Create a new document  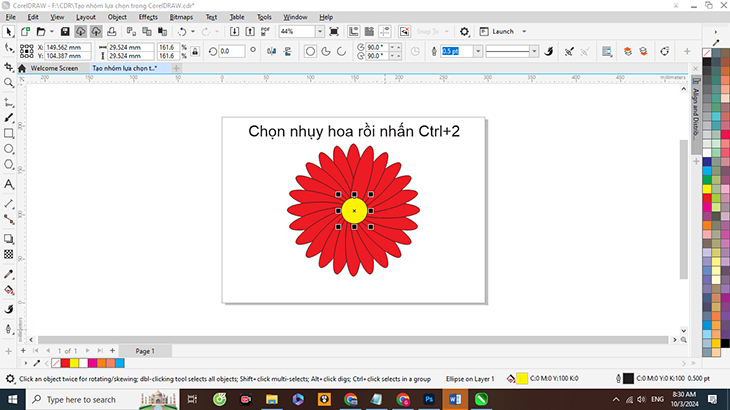tap(25, 31)
